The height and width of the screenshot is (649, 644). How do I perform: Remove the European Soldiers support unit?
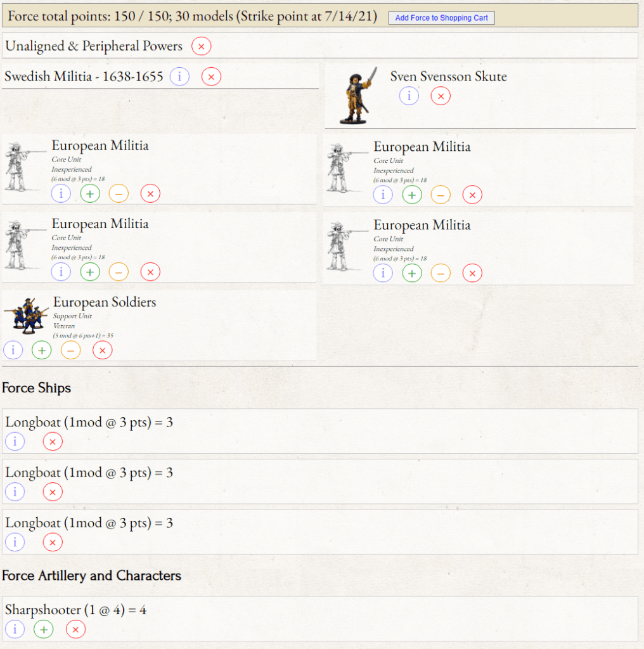pos(102,350)
